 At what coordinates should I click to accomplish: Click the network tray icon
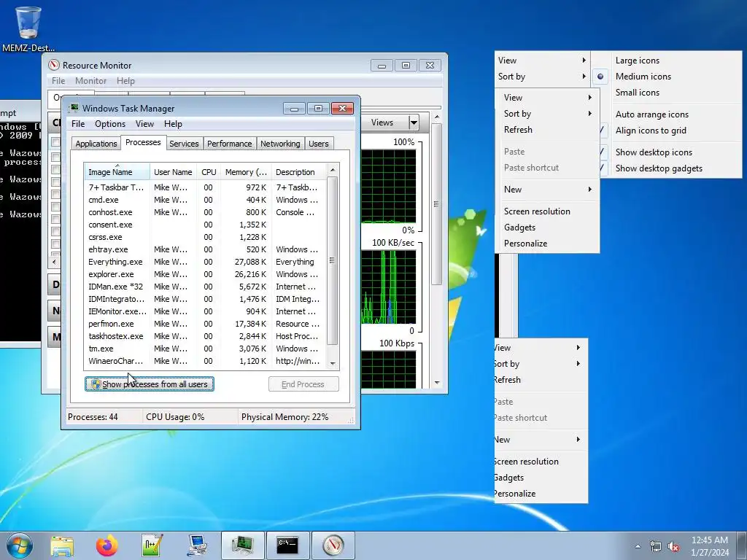(x=656, y=546)
